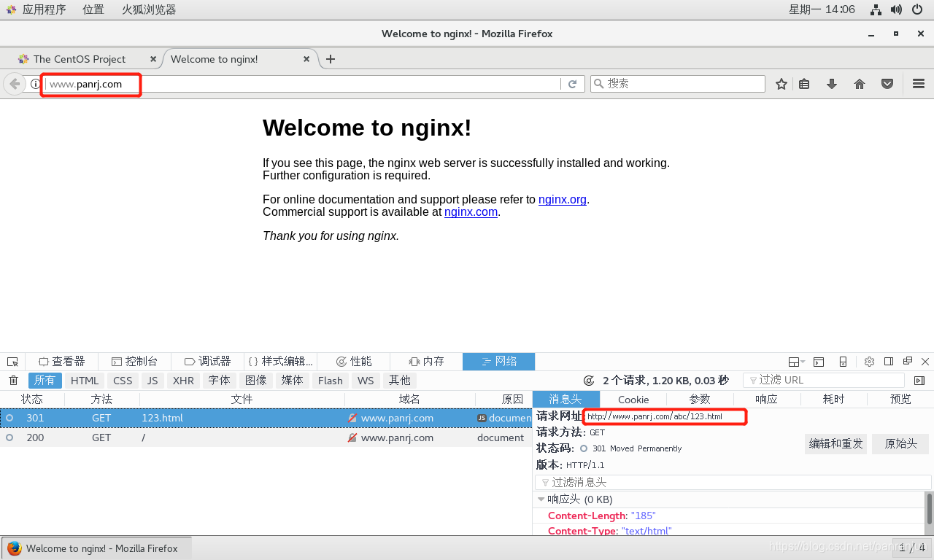
Task: Toggle the CSS request filter
Action: point(123,381)
